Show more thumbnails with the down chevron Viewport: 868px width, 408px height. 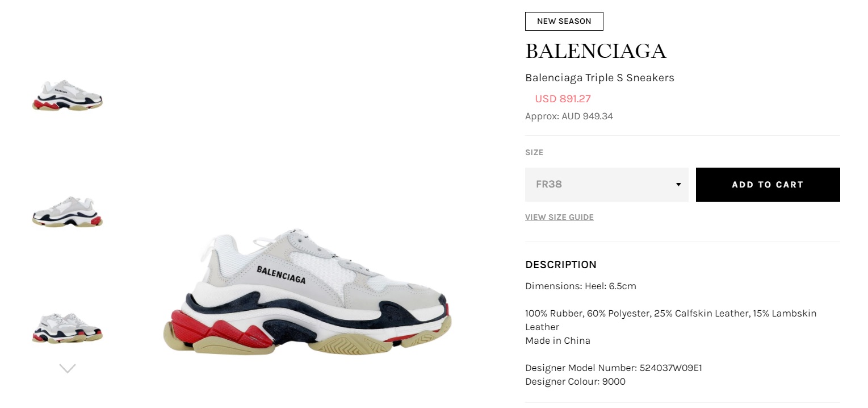tap(68, 369)
